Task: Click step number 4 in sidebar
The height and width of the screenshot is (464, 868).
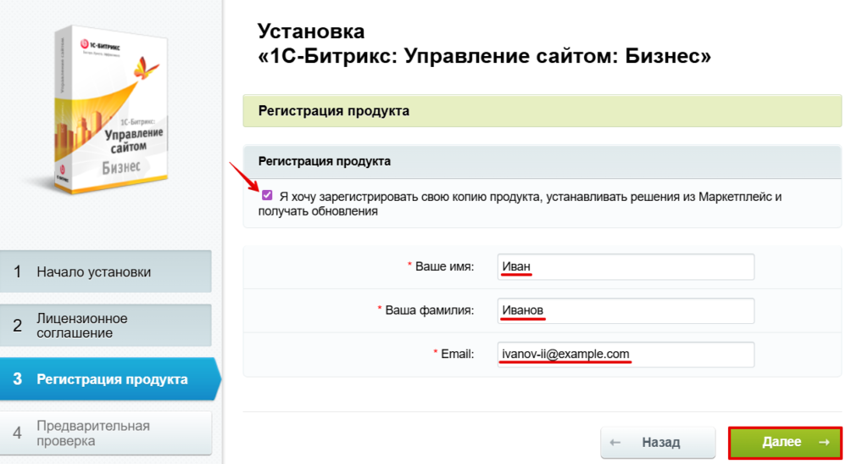Action: pos(17,433)
